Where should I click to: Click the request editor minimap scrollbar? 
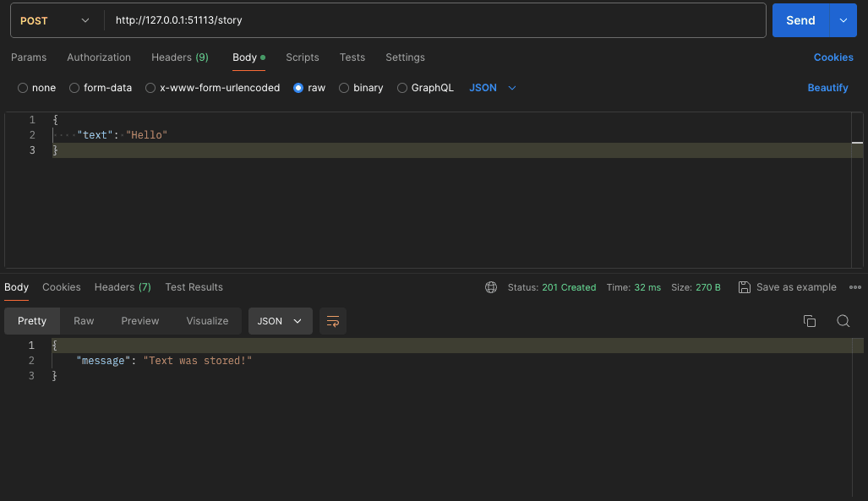(857, 190)
